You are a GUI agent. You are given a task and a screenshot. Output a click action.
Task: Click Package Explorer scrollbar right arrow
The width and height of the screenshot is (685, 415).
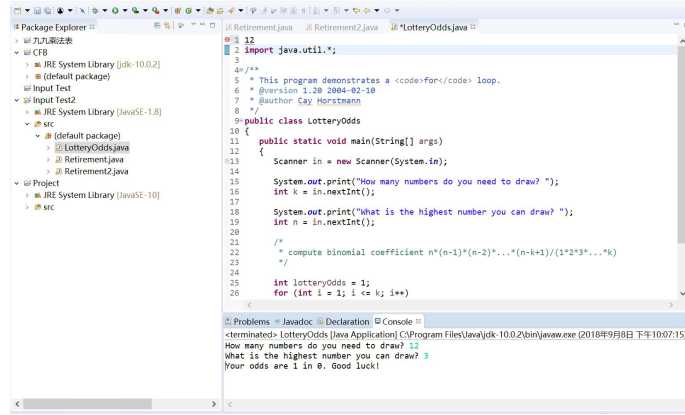coord(214,404)
